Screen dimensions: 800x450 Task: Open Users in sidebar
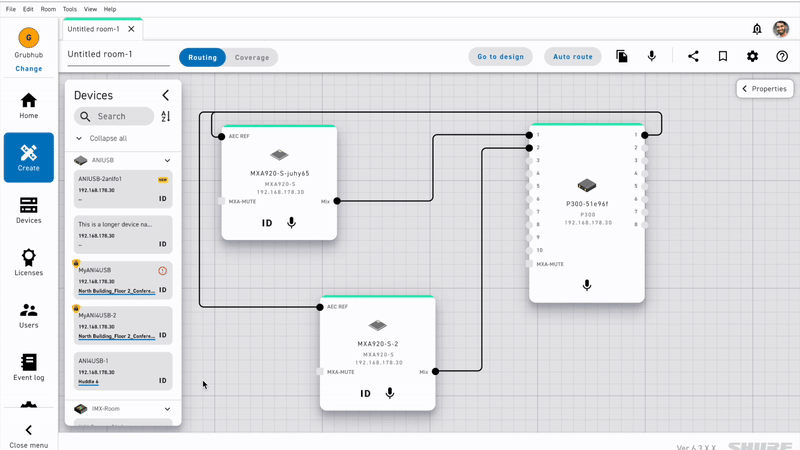[x=29, y=315]
